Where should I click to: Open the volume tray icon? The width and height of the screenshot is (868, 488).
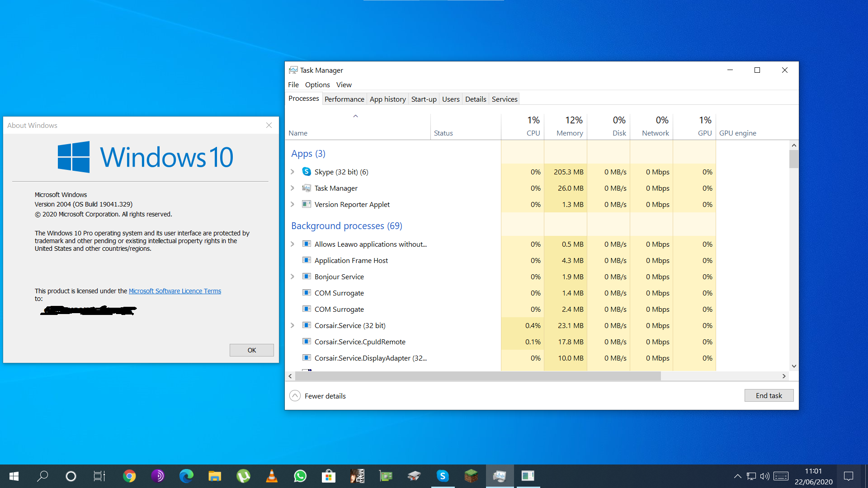pyautogui.click(x=765, y=476)
